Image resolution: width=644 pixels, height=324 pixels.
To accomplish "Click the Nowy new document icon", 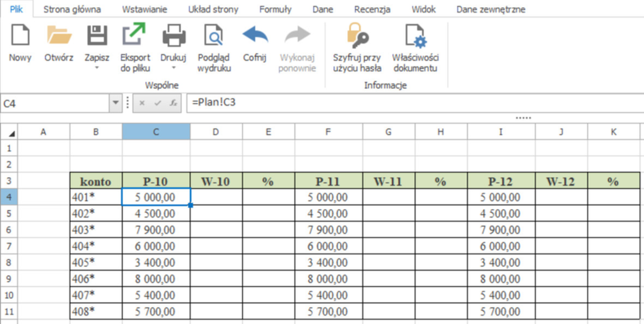I will 20,37.
